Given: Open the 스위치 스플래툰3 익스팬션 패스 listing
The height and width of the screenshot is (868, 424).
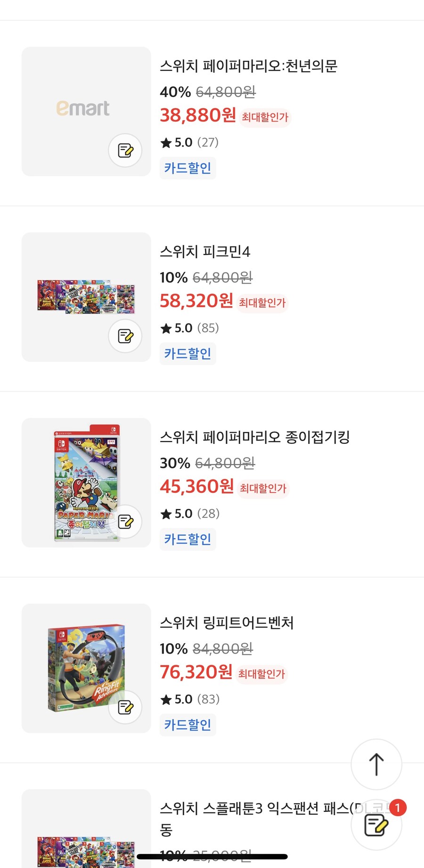Looking at the screenshot, I should tap(245, 807).
